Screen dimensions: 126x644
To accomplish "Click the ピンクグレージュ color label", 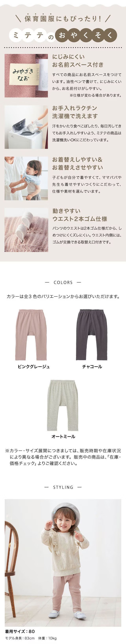I will click(x=34, y=367).
